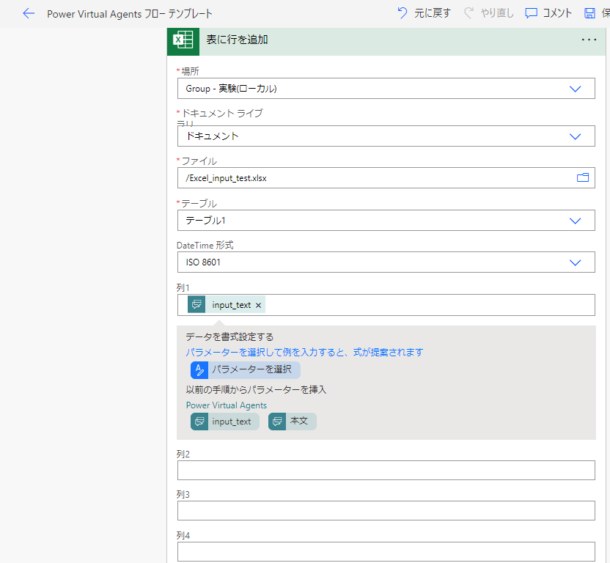Click the ファイル field with /Excel_input_test.xlsx
Image resolution: width=610 pixels, height=563 pixels.
point(386,178)
